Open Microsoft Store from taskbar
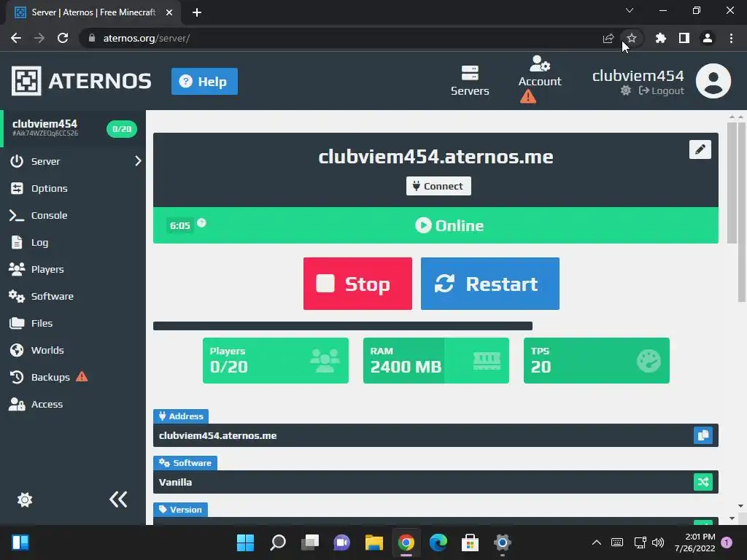Viewport: 747px width, 560px height. point(471,542)
